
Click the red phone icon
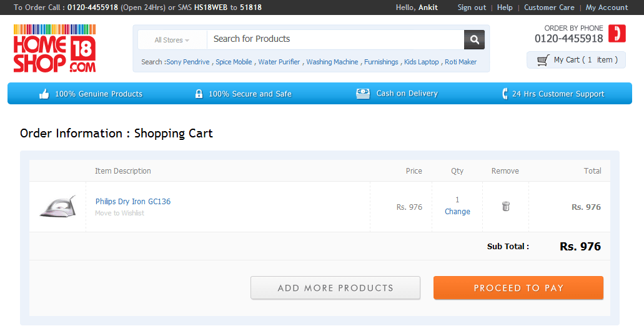tap(617, 34)
